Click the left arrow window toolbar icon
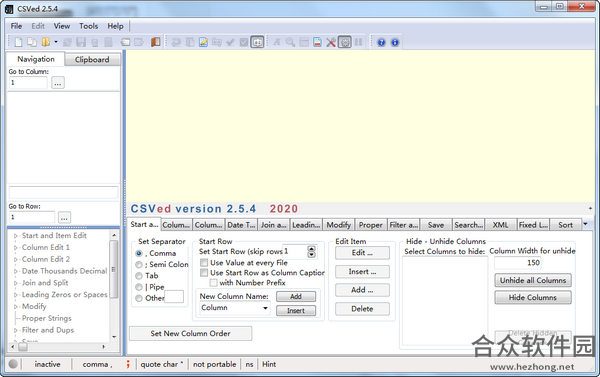 click(x=125, y=42)
